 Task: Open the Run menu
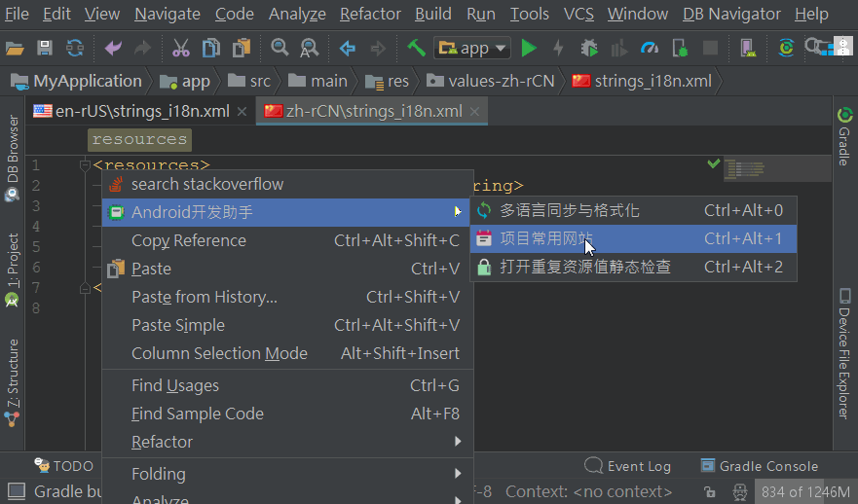coord(481,14)
